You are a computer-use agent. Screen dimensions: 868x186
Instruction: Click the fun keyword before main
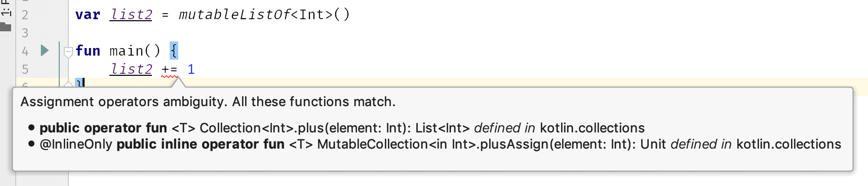pos(88,51)
